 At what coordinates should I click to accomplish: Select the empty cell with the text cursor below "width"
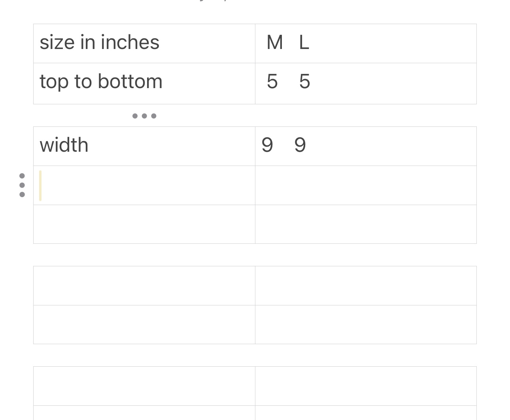point(144,185)
